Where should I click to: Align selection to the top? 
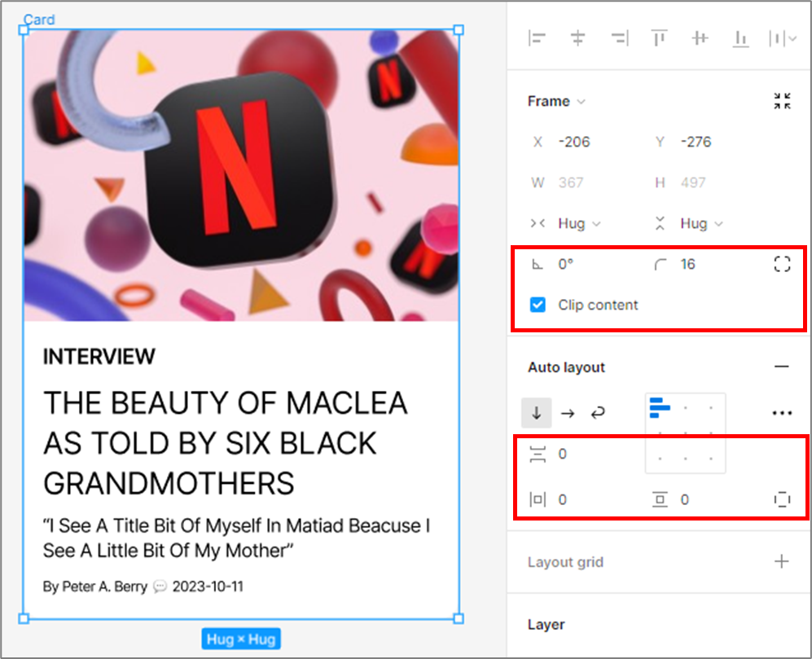(x=659, y=38)
